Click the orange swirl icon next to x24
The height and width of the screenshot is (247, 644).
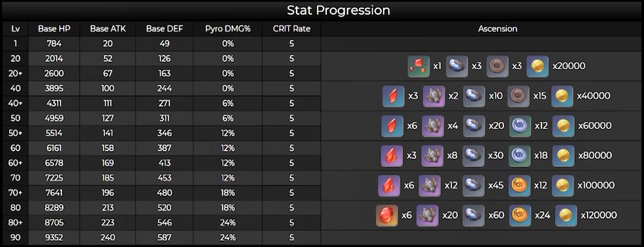click(x=520, y=215)
